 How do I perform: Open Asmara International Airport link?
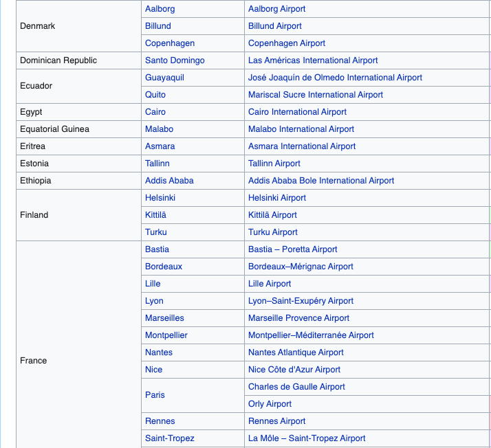click(302, 146)
